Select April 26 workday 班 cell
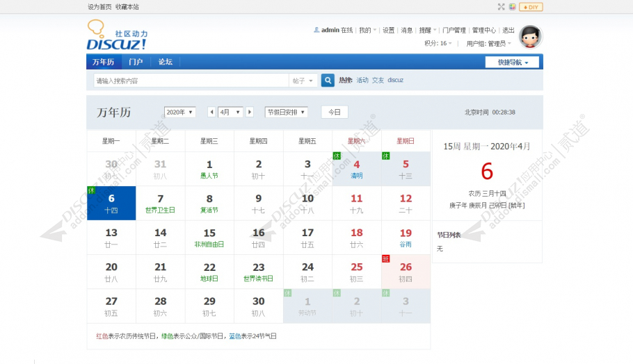Viewport: 633px width, 364px height. pos(406,272)
